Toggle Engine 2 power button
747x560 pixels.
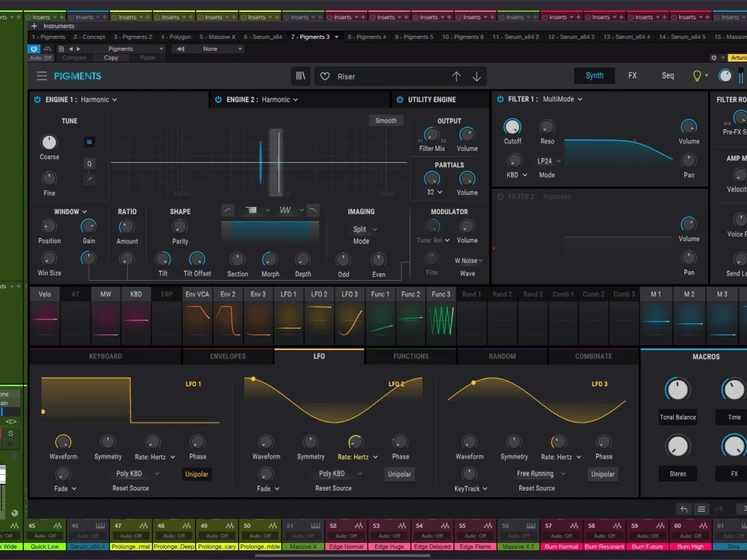[x=218, y=99]
